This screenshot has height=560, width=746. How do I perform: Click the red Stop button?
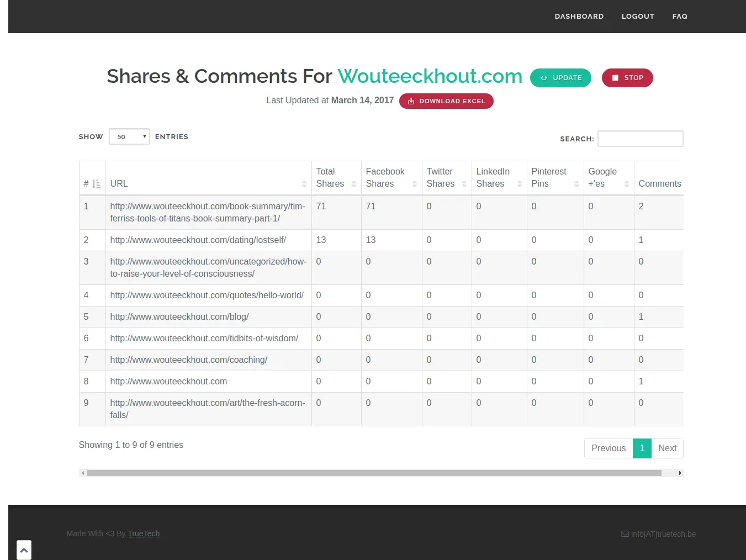point(627,78)
